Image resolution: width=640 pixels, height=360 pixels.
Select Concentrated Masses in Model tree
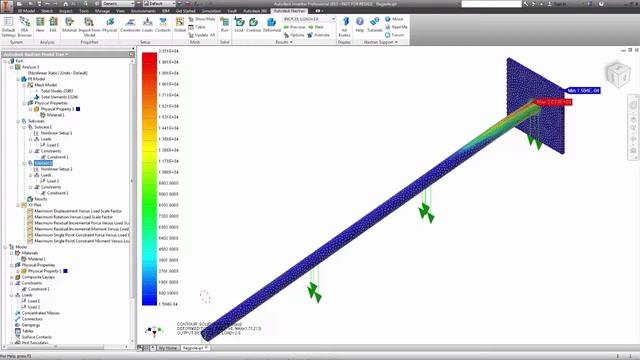pyautogui.click(x=40, y=313)
